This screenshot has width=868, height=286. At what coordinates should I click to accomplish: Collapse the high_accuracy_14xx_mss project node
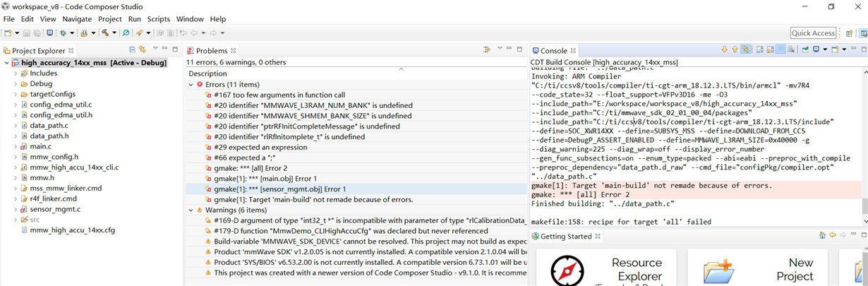click(x=6, y=63)
